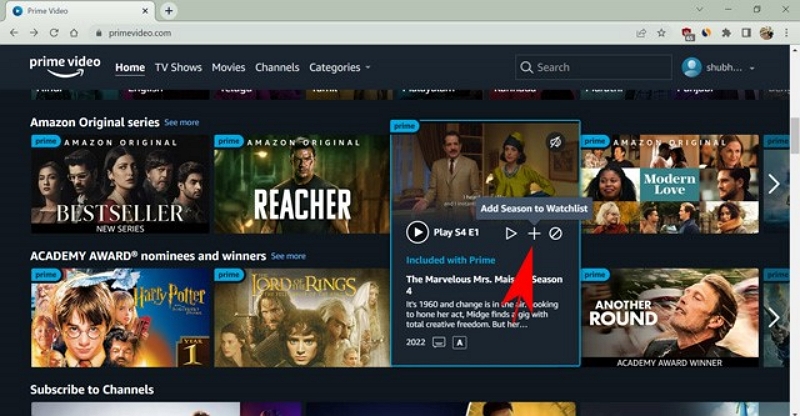
Task: Toggle the browser side panel icon
Action: [x=746, y=33]
